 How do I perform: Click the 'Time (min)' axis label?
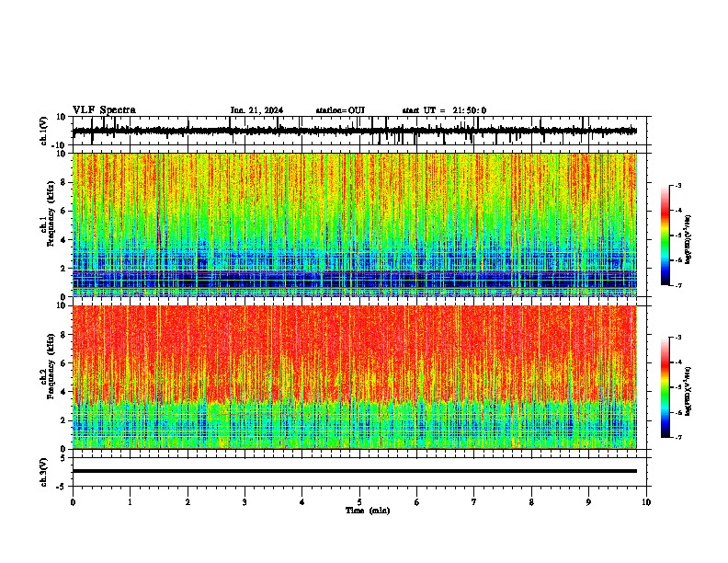click(368, 511)
